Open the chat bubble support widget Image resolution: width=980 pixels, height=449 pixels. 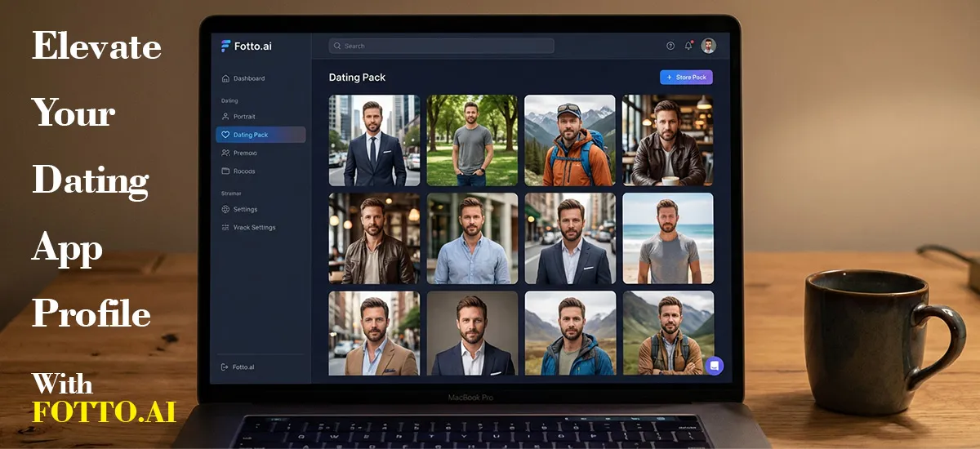point(714,366)
